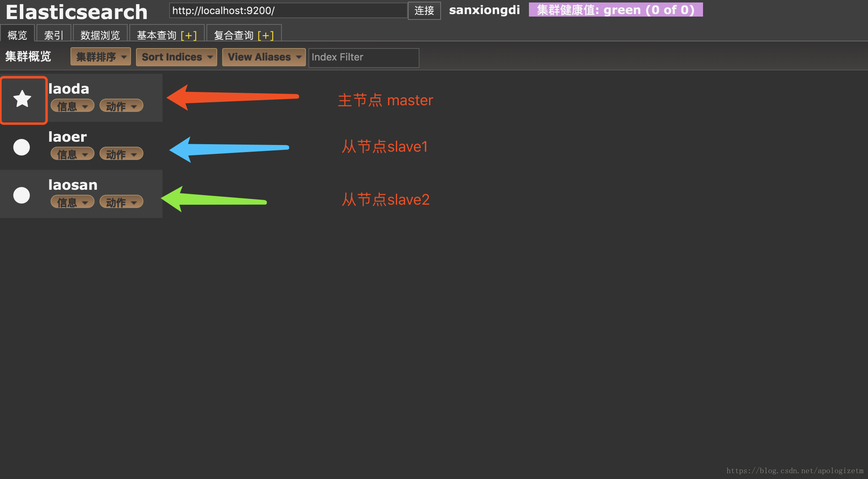Switch to the 索引 tab
Screen dimensions: 868x479
click(x=54, y=35)
